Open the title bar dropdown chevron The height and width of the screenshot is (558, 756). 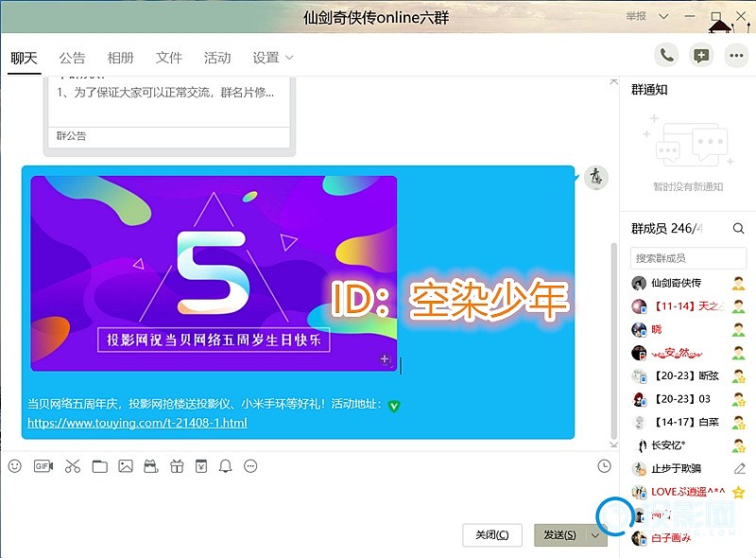click(664, 16)
